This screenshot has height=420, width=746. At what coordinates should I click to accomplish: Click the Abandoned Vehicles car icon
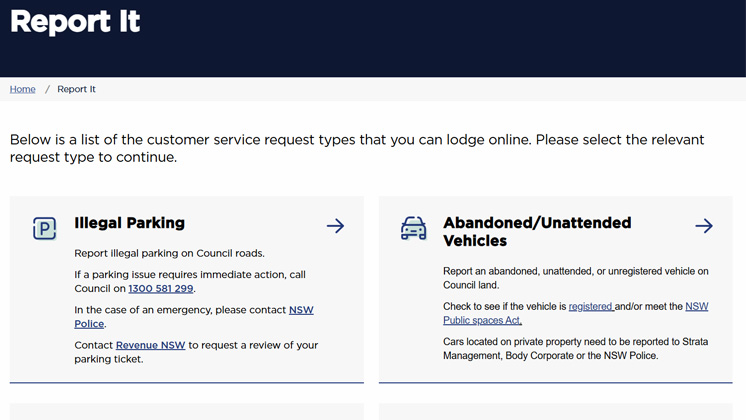point(413,228)
